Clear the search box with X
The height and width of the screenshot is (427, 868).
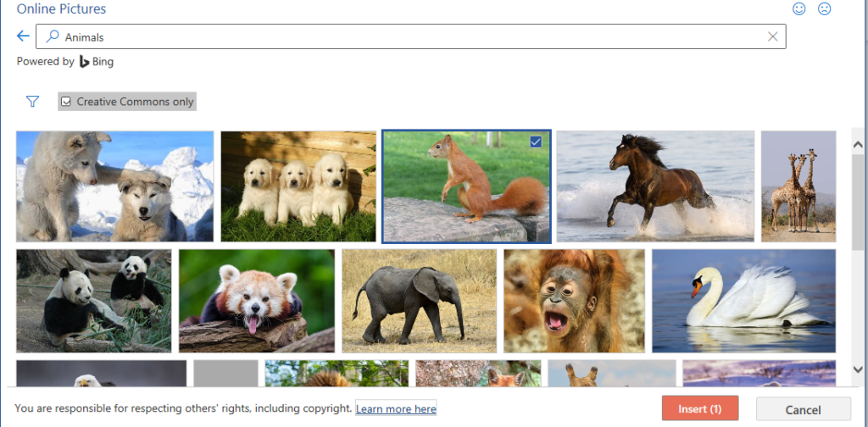[x=773, y=36]
